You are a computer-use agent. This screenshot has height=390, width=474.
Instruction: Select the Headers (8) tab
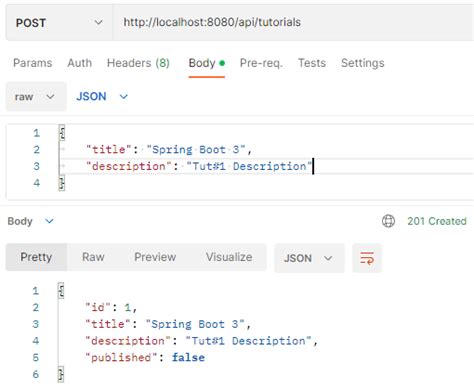(138, 63)
